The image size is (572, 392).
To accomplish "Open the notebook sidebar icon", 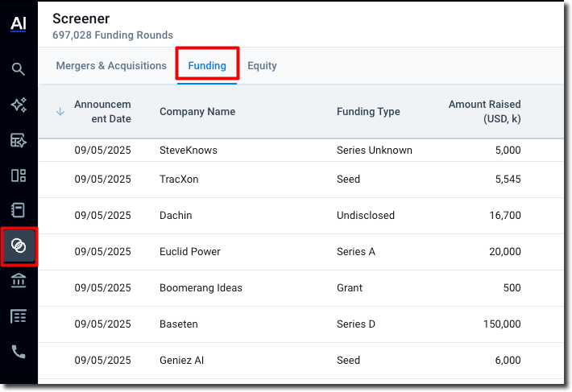I will 19,210.
